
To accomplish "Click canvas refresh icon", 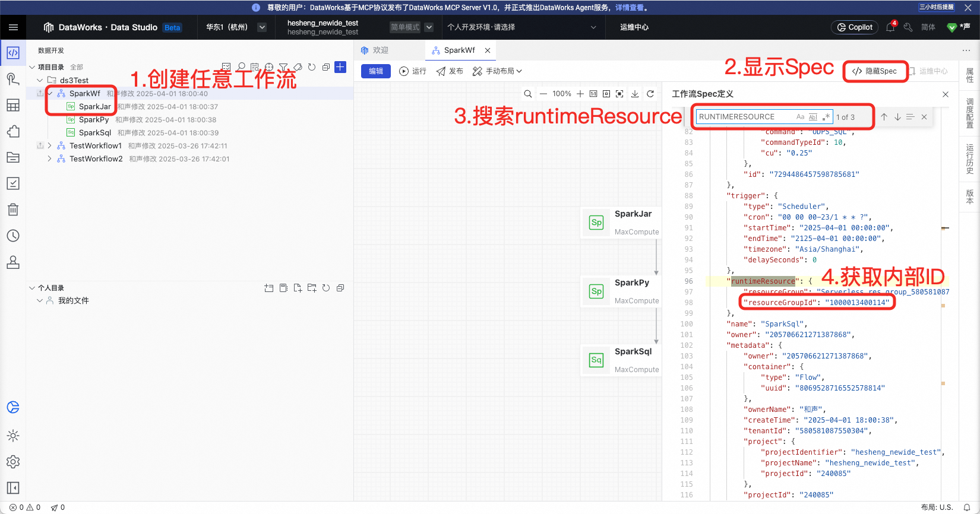I will (650, 94).
